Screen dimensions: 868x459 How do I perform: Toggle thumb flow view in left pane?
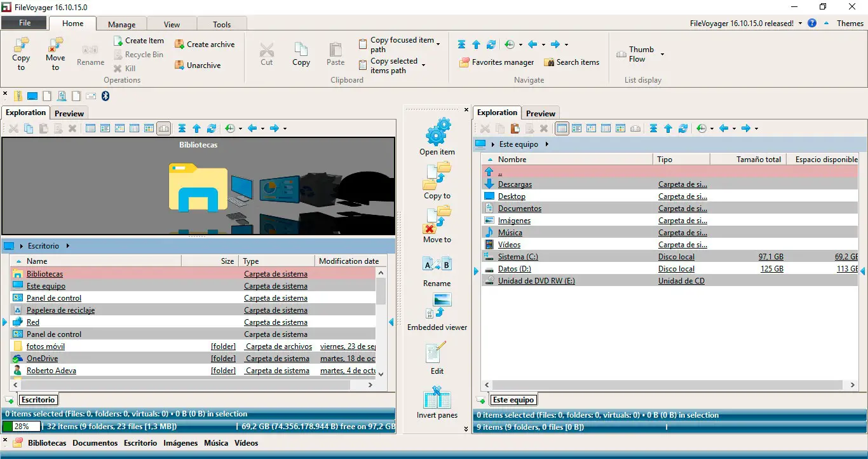click(164, 128)
